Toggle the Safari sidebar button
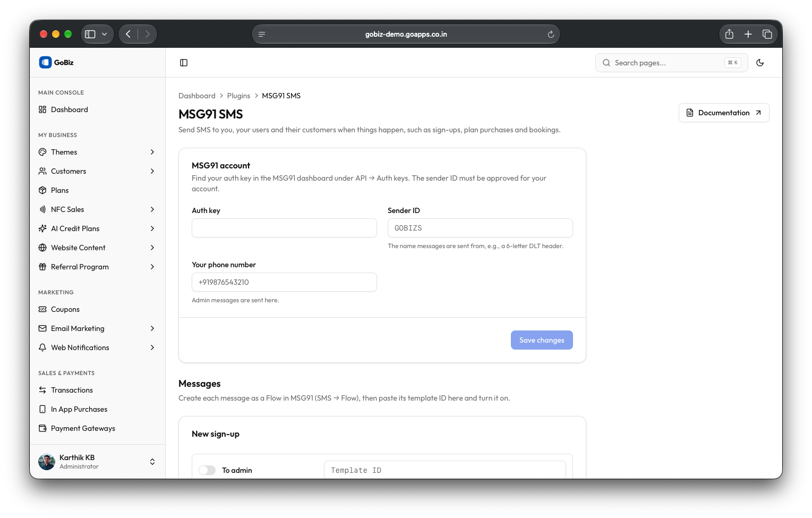Screen dimensions: 812x518 (x=90, y=34)
